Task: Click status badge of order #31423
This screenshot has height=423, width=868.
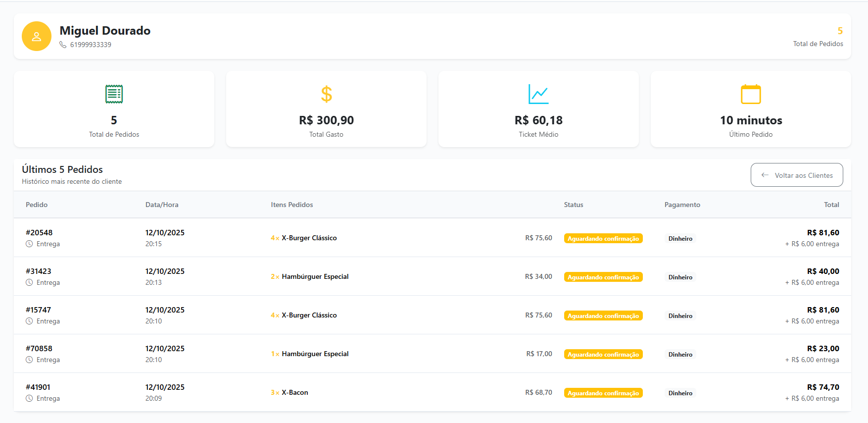Action: [x=603, y=277]
